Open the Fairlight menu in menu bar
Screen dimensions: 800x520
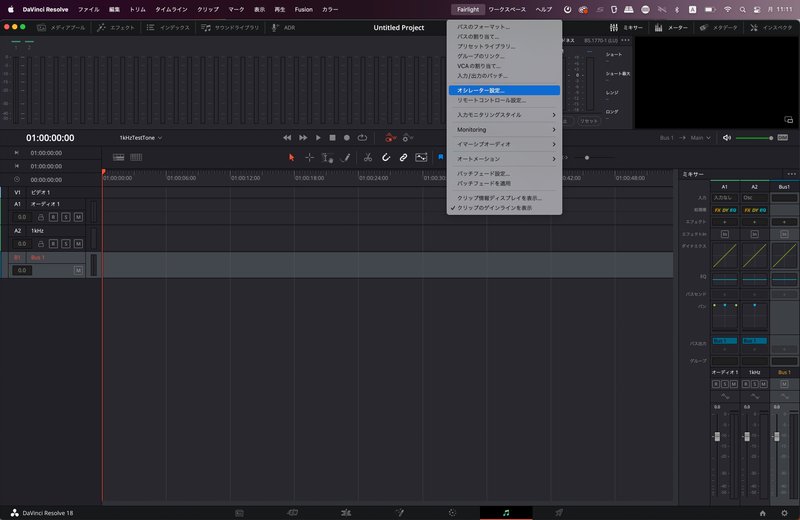click(x=468, y=9)
